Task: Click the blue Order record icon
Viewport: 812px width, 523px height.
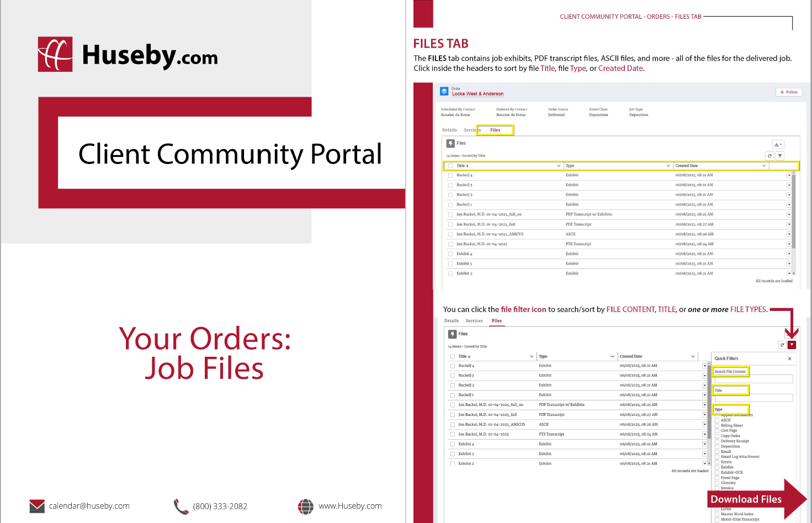Action: [x=444, y=91]
